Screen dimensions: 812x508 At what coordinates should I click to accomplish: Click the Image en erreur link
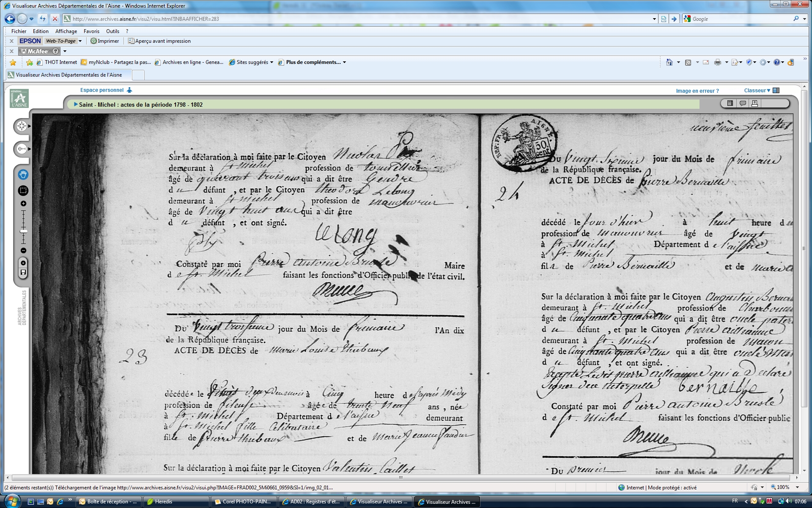click(x=697, y=91)
